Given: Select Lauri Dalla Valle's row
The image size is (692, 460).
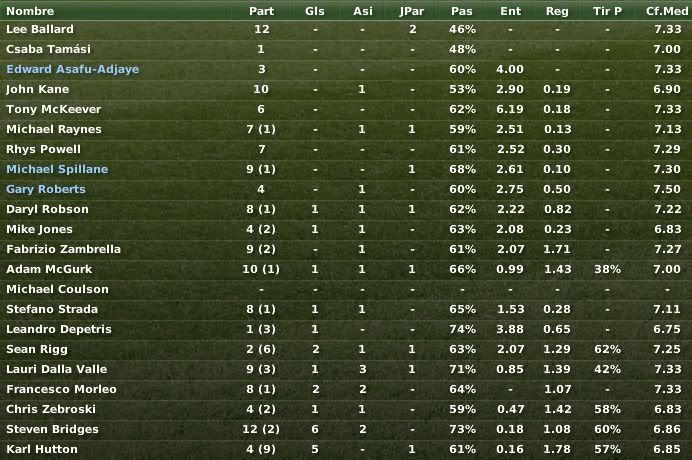Looking at the screenshot, I should tap(346, 370).
